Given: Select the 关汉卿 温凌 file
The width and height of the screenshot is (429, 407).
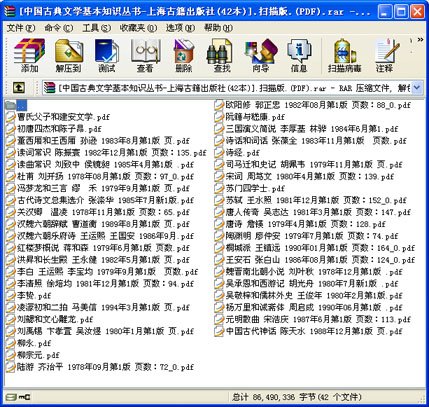Looking at the screenshot, I should point(98,212).
